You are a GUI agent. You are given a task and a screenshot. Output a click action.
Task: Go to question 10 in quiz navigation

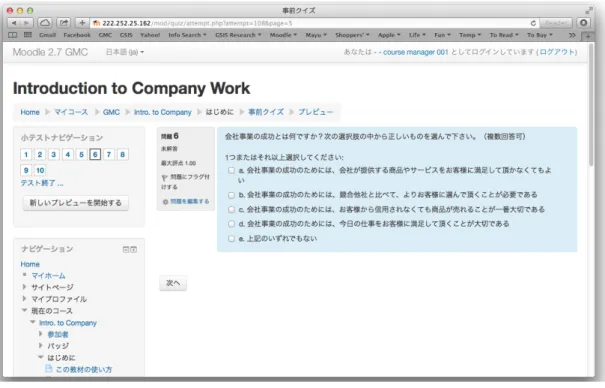click(x=40, y=170)
